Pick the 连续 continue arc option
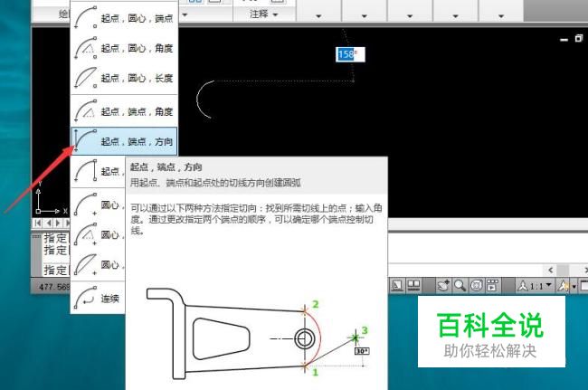This screenshot has height=390, width=588. pyautogui.click(x=98, y=298)
